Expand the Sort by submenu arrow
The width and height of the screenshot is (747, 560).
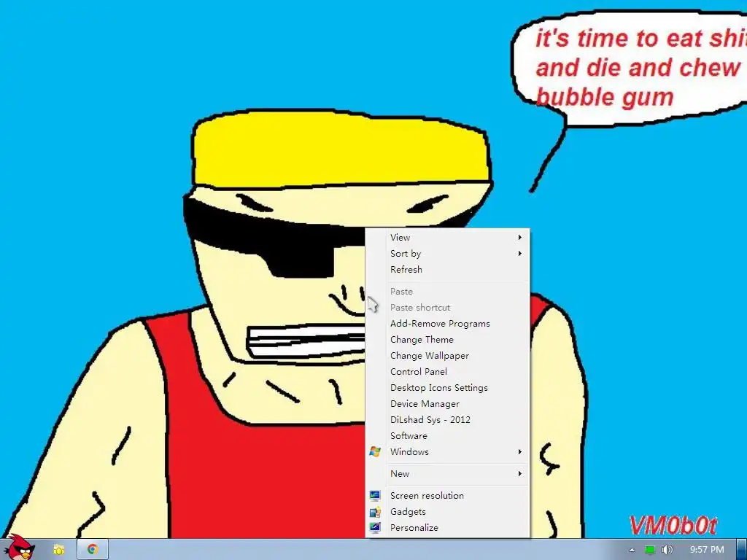519,253
